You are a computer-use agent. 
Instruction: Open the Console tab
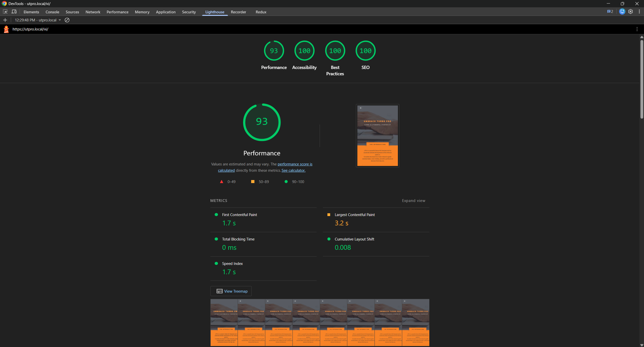point(52,12)
